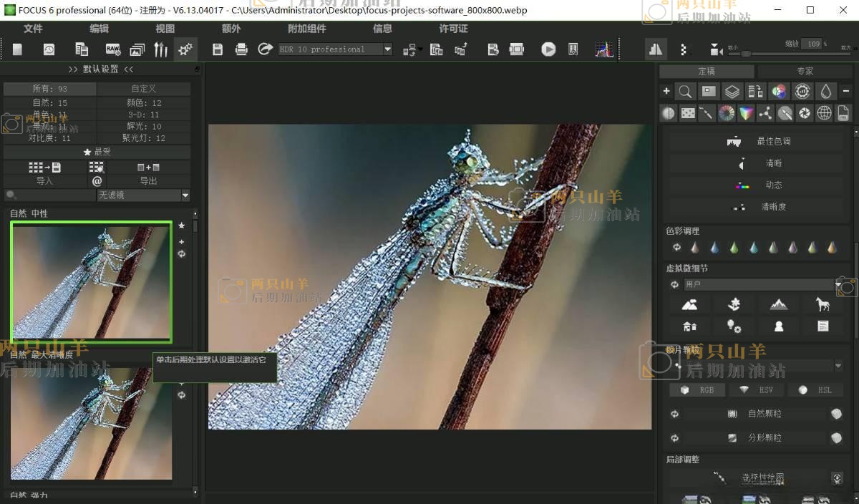Expand the 用户 dropdown under 虚拟微细节
Viewport: 859px width, 504px height.
point(838,285)
